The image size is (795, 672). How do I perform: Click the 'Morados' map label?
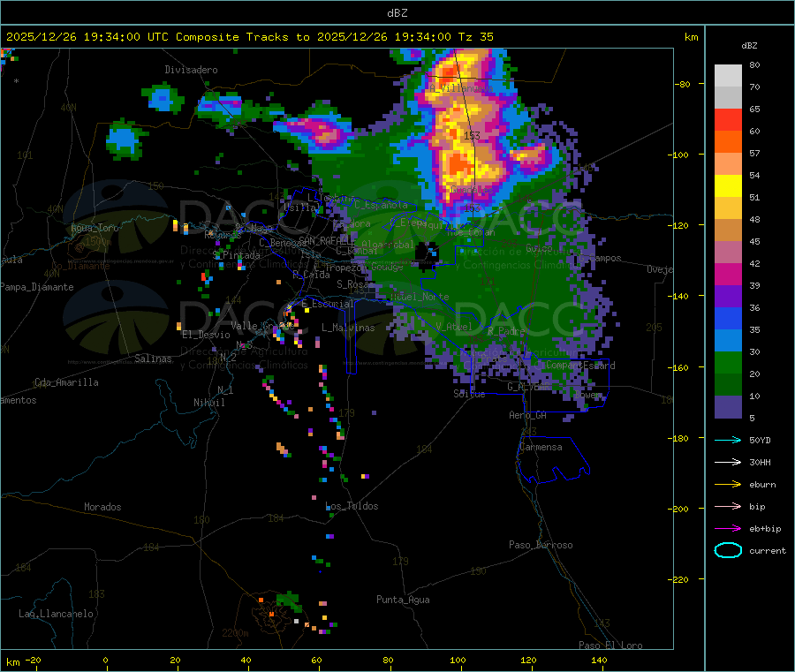point(102,507)
